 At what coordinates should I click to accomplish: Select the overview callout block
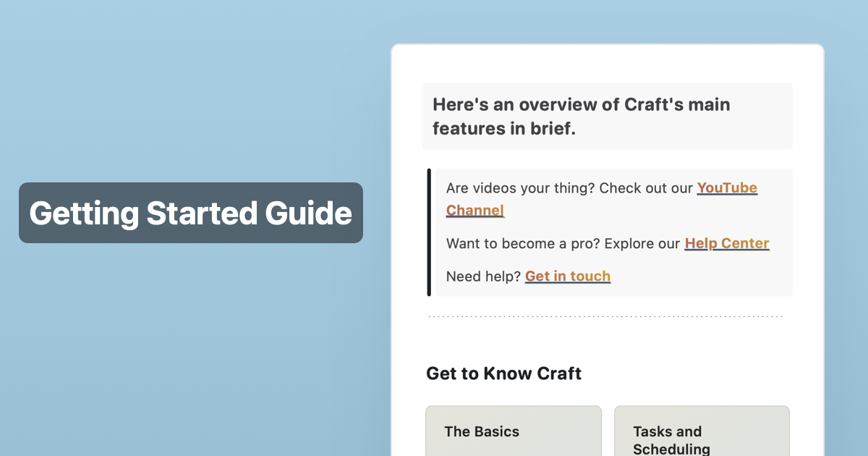pos(608,116)
